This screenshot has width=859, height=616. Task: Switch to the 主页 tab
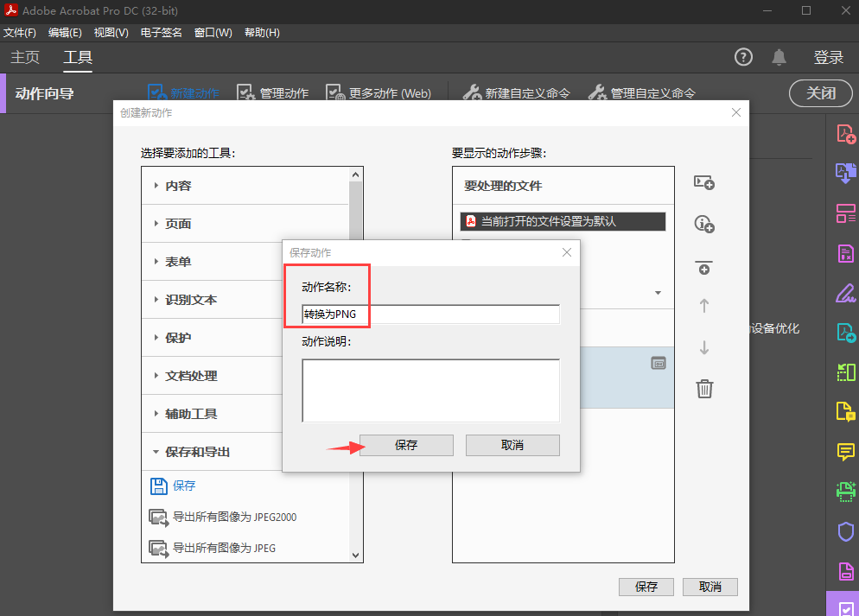coord(25,58)
